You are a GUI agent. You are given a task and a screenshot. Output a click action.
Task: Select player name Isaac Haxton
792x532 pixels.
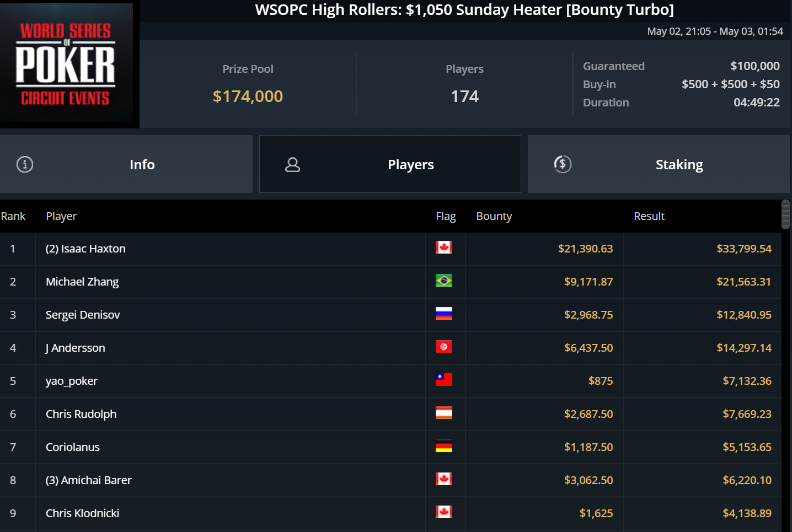[85, 249]
